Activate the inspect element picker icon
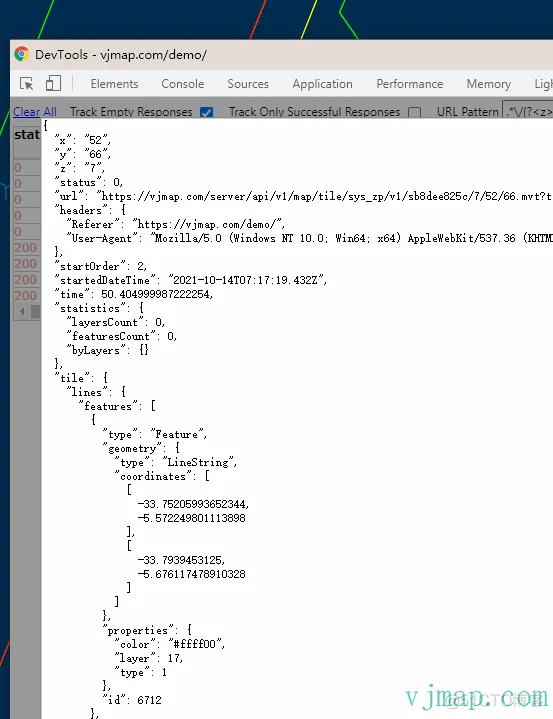 27,83
